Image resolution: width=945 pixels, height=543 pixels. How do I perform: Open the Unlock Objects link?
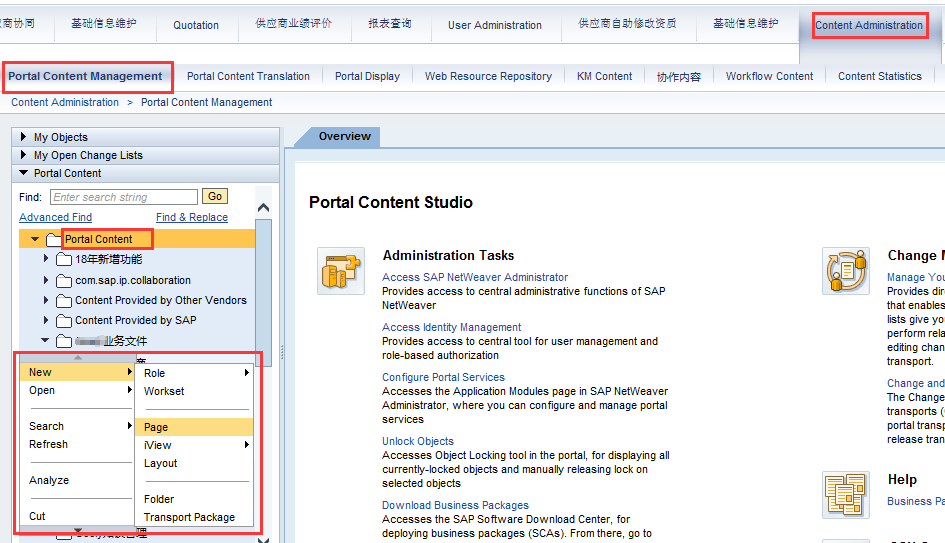tap(418, 441)
